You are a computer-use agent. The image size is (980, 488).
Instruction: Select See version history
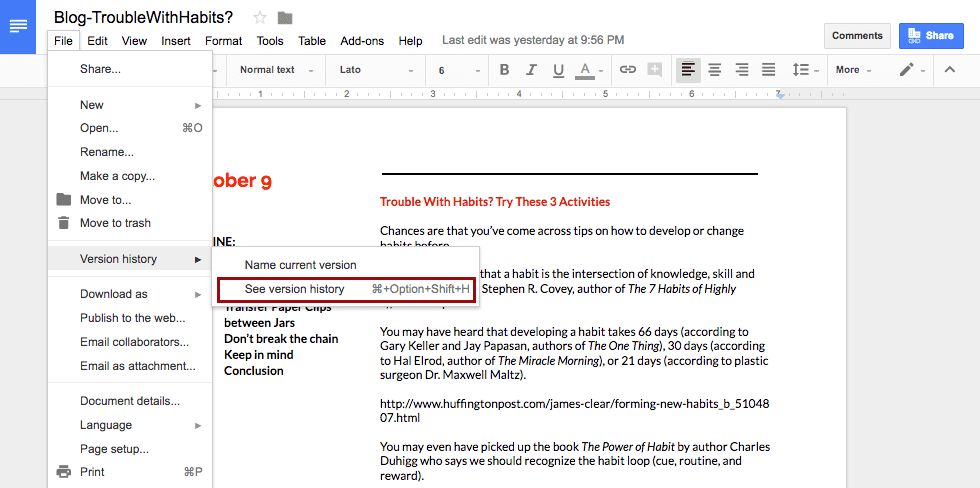346,289
